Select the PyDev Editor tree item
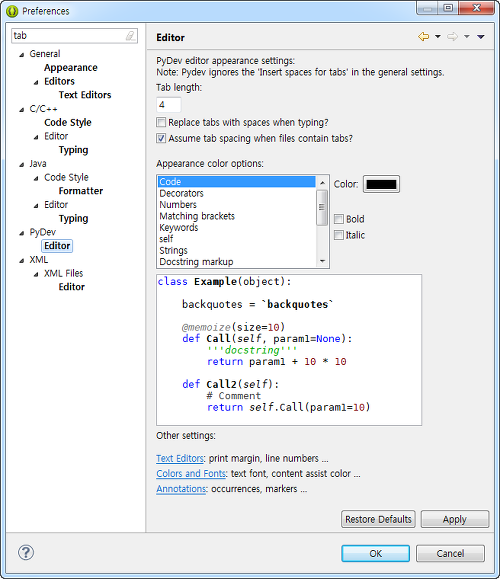Image resolution: width=500 pixels, height=579 pixels. click(57, 246)
